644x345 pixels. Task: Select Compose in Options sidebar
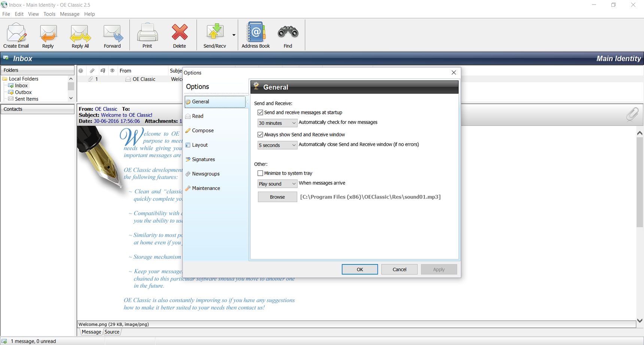215,130
